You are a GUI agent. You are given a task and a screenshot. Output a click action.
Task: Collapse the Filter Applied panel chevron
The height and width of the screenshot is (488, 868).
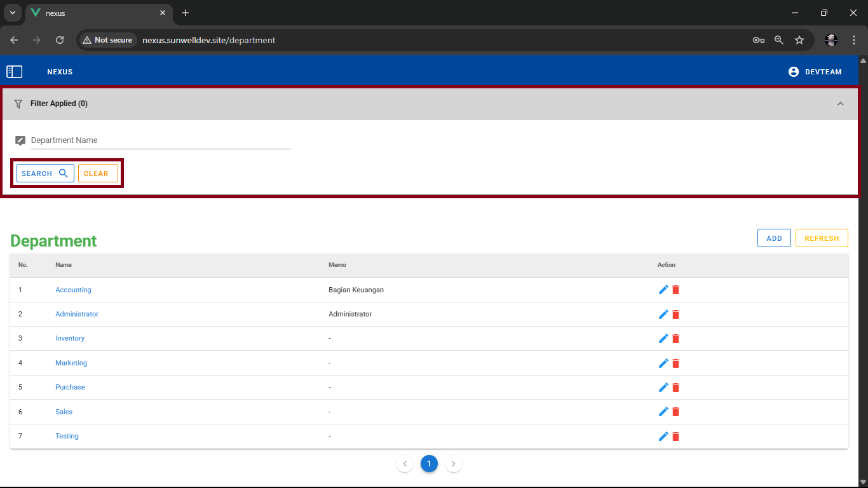point(840,104)
